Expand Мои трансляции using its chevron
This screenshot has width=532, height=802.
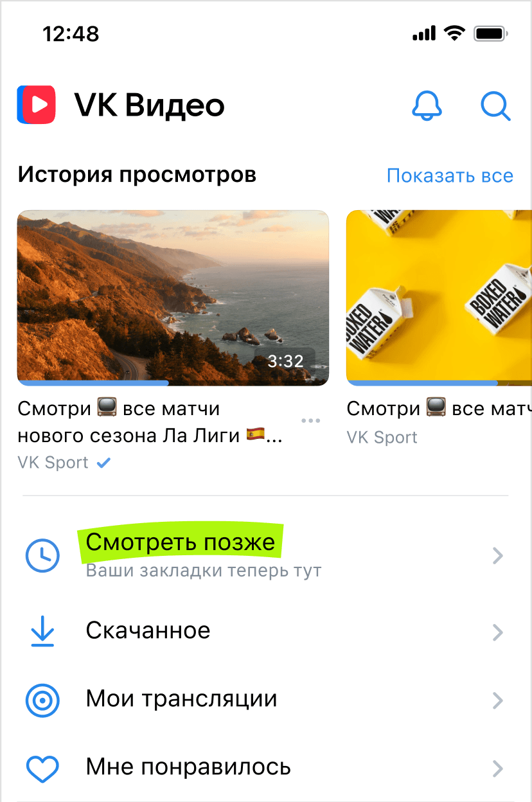(x=497, y=700)
